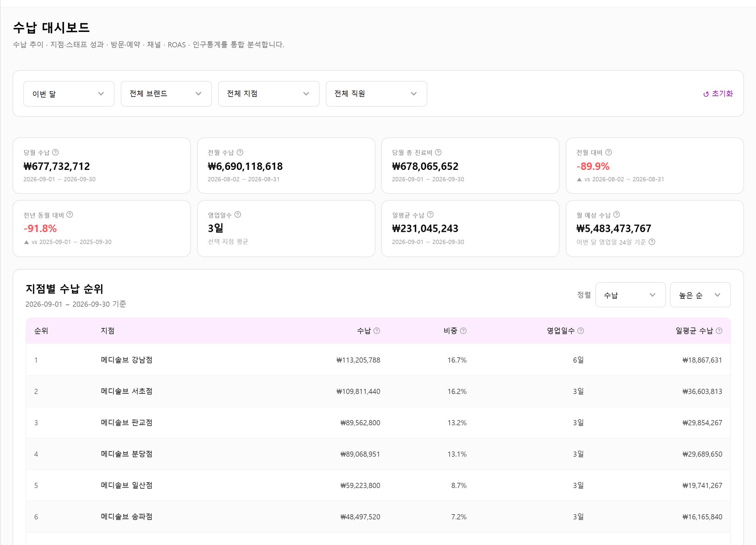Viewport: 756px width, 545px height.
Task: Click the ₩5,483,473,767 projected amount
Action: pyautogui.click(x=614, y=229)
